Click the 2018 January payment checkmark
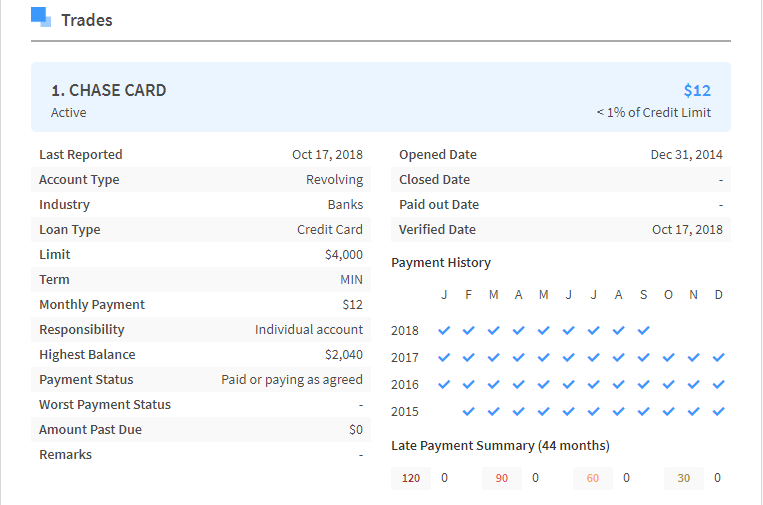Viewport: 763px width, 505px height. tap(444, 331)
